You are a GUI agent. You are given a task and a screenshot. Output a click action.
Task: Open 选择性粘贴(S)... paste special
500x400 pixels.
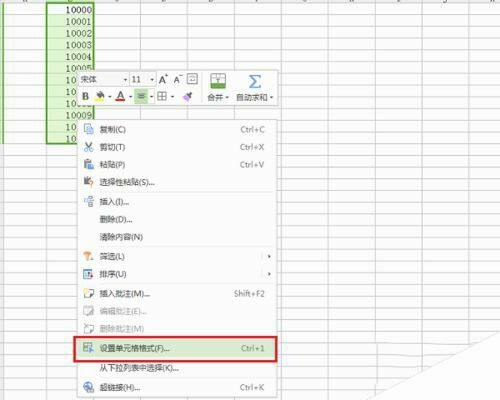pyautogui.click(x=177, y=182)
